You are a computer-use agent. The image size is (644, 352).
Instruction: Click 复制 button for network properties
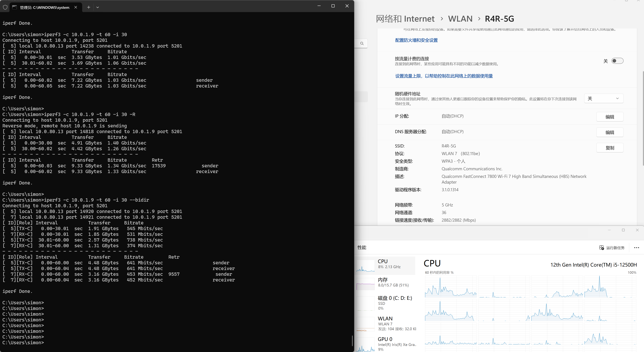(609, 148)
